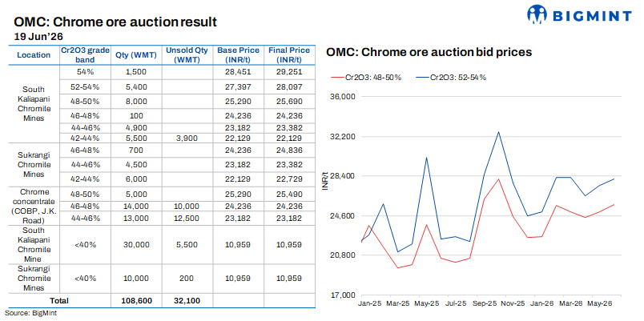Click total quantity '108,600'
644x321 pixels.
click(x=137, y=301)
